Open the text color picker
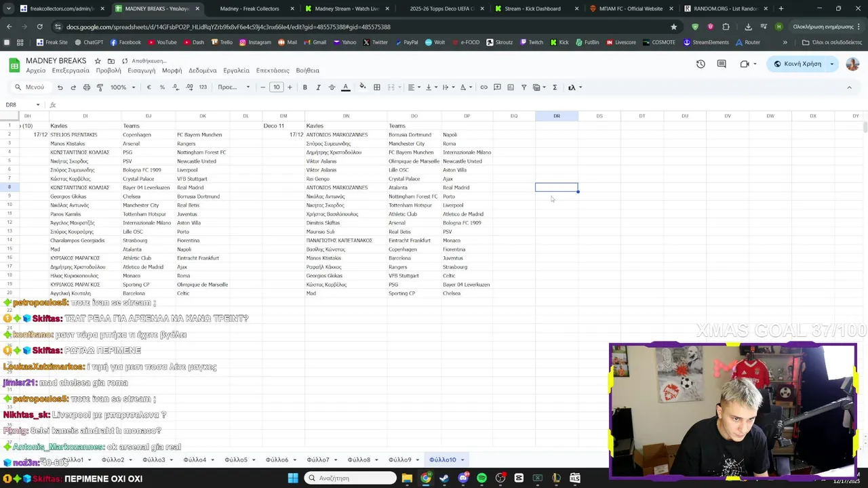 click(x=345, y=87)
